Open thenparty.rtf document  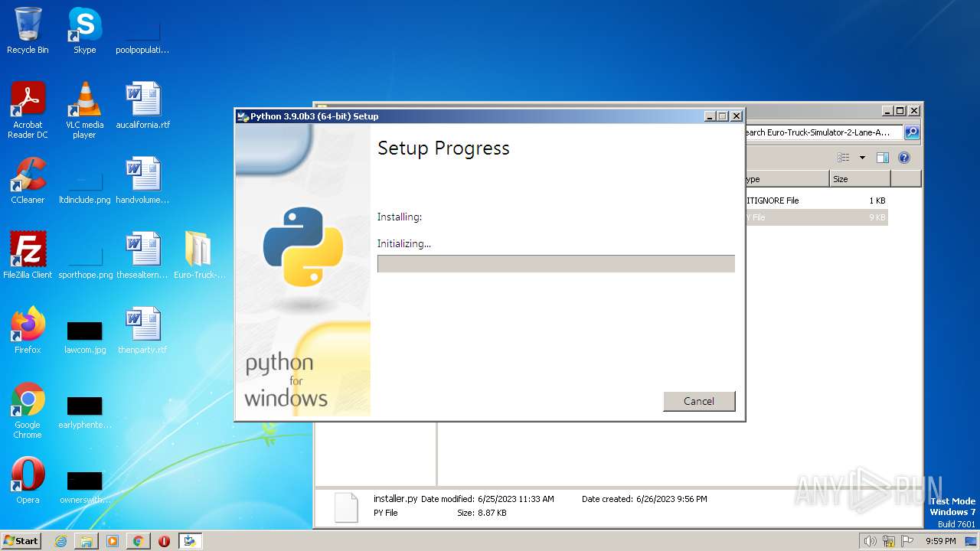point(143,331)
